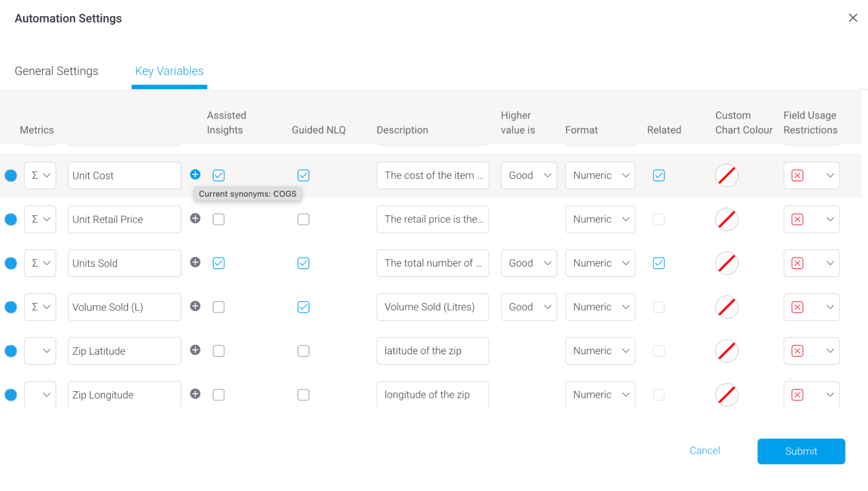Click the red X restriction icon for Zip Longitude
This screenshot has width=868, height=491.
pyautogui.click(x=797, y=395)
